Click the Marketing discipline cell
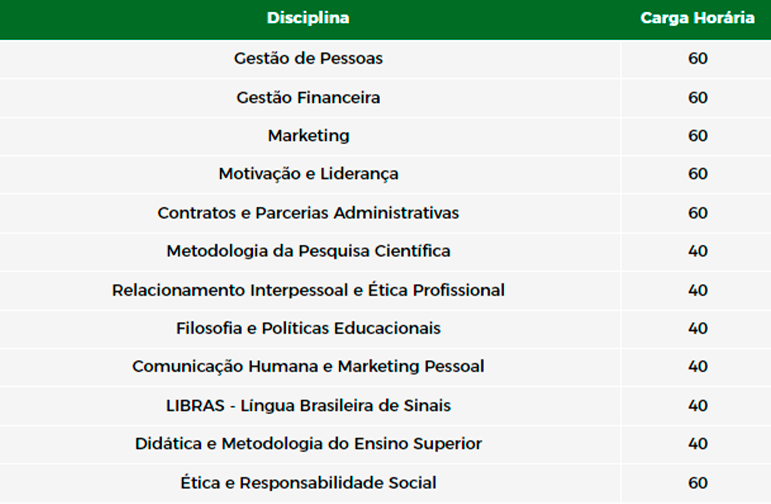 click(x=308, y=136)
